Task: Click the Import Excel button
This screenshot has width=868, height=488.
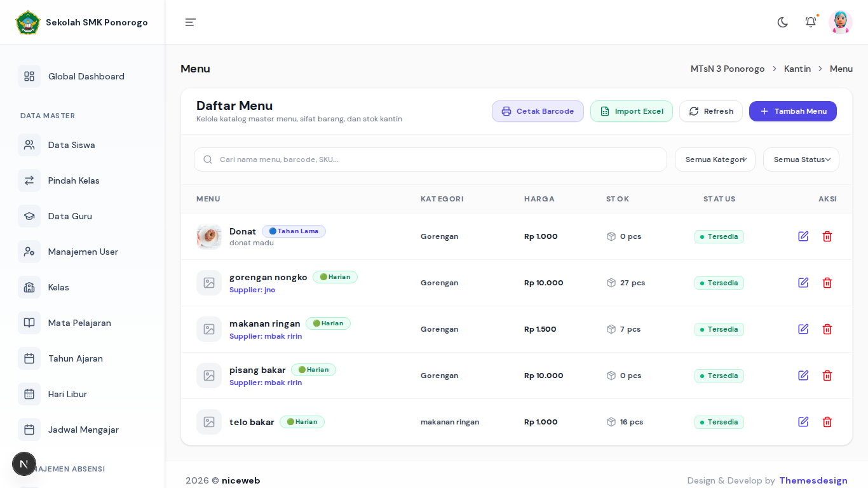Action: click(x=632, y=111)
